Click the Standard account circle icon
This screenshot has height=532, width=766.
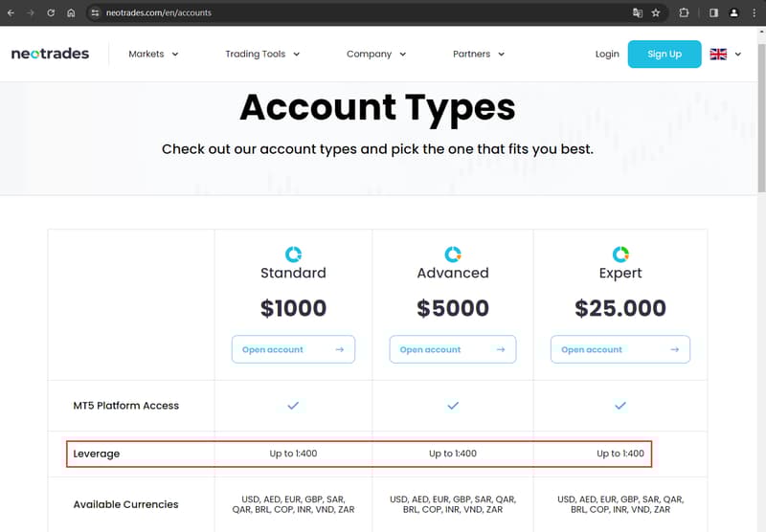[x=293, y=255]
